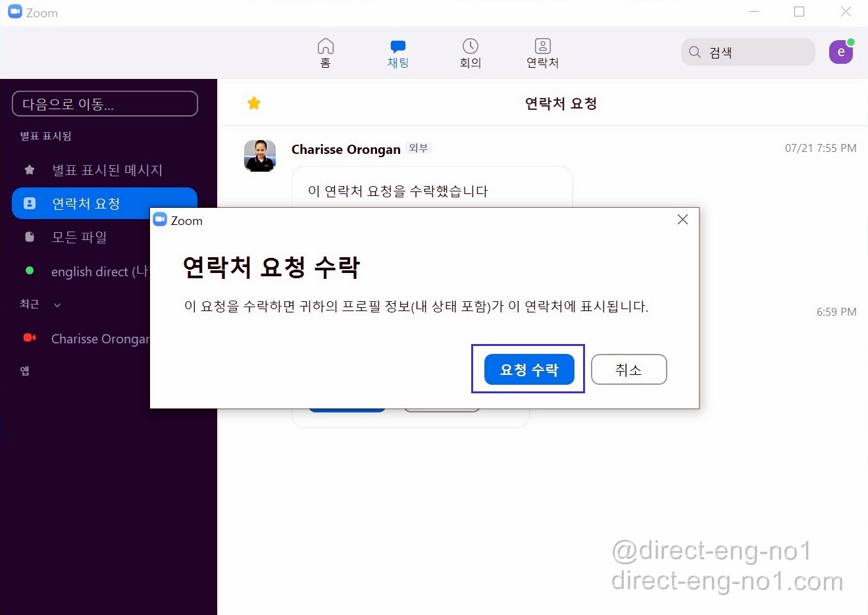Click the 6:59 PM timestamp
Image resolution: width=868 pixels, height=615 pixels.
836,312
